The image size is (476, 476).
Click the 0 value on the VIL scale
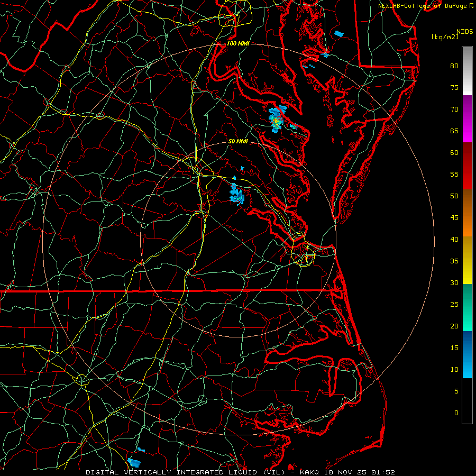pos(456,413)
